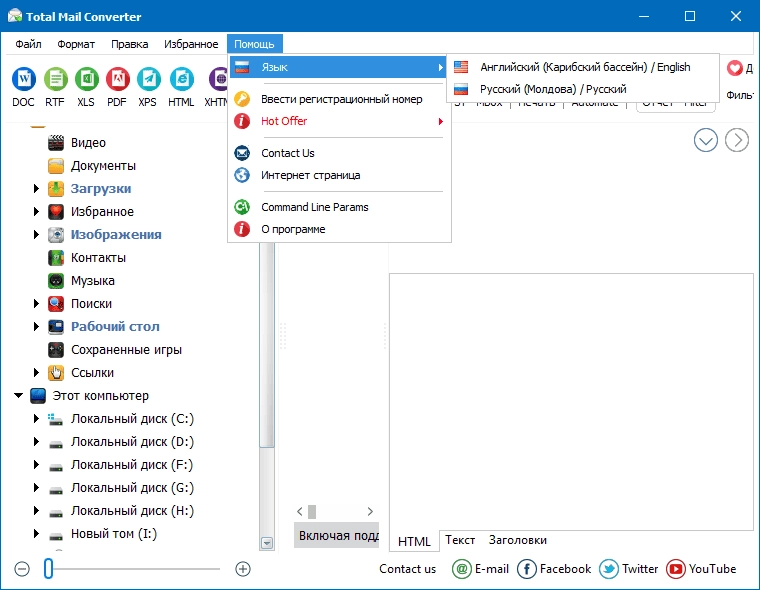
Task: Open the Изображения folder
Action: [x=116, y=235]
